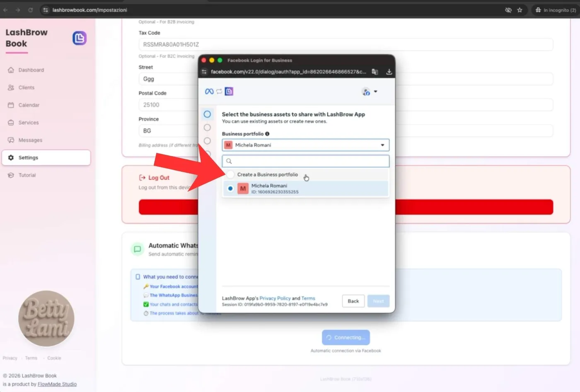Click the download icon in popup address bar
580x392 pixels.
tap(389, 72)
